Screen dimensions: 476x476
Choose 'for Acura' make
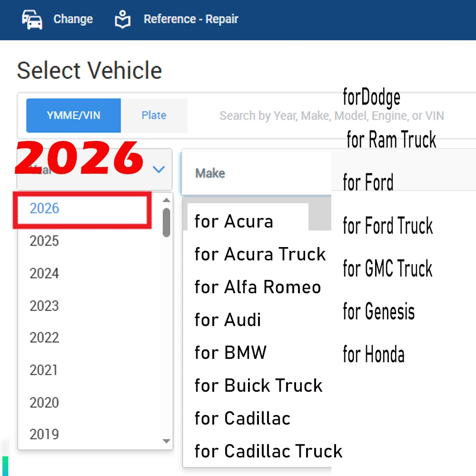[x=234, y=221]
